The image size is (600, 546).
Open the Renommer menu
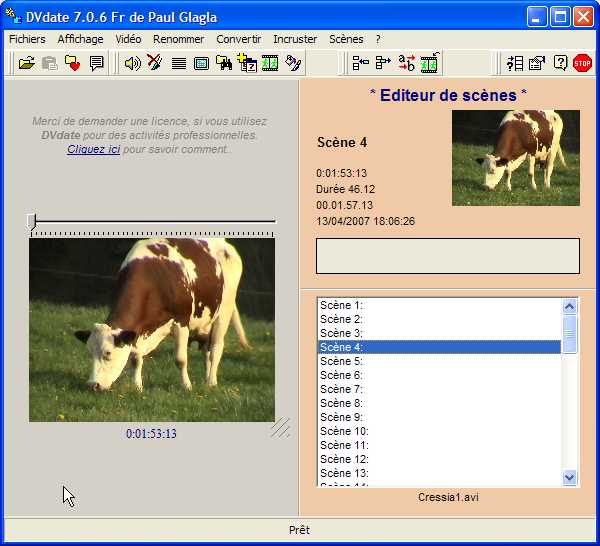tap(178, 39)
